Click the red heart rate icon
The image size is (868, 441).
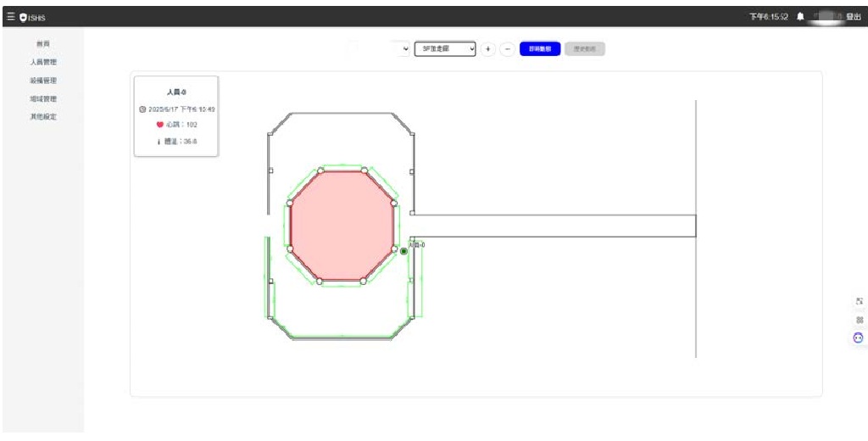coord(159,125)
